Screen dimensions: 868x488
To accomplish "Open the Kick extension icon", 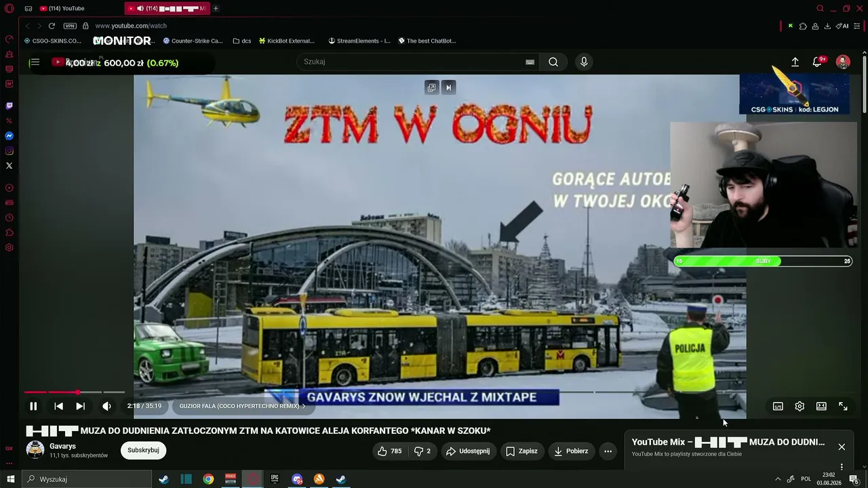I will [x=790, y=26].
